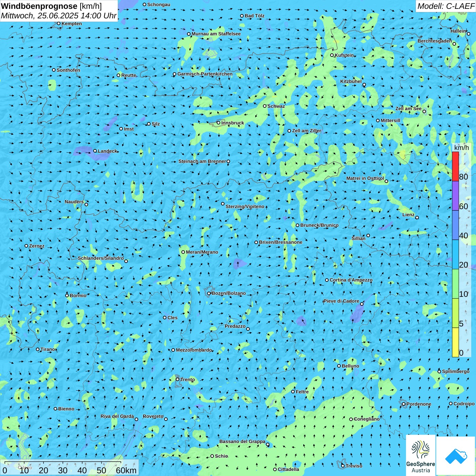Click the Schlanders/Silandro label
This screenshot has width=476, height=476.
(101, 258)
